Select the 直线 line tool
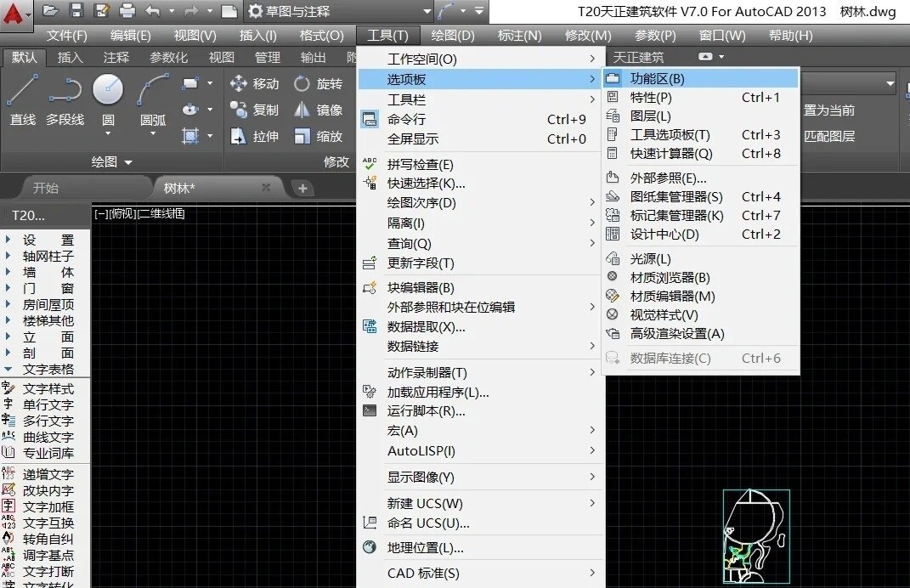Screen dimensions: 910x588 click(x=23, y=99)
